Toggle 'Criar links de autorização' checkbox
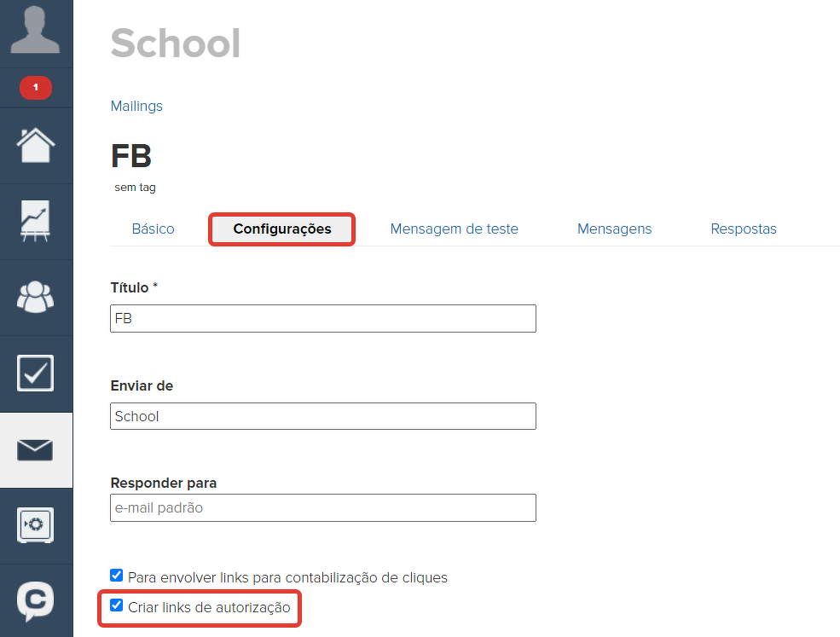The width and height of the screenshot is (840, 637). click(x=117, y=606)
